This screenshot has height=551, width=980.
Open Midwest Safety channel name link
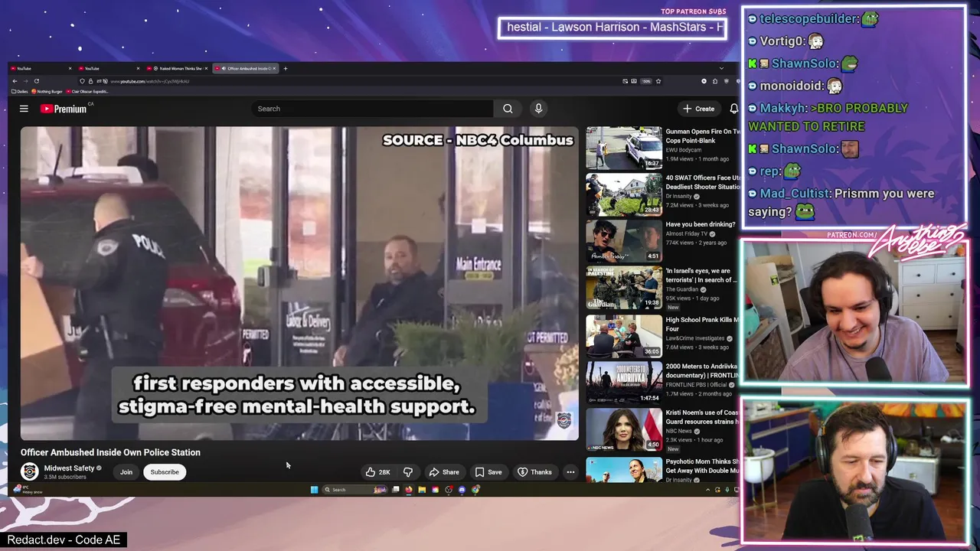click(69, 468)
